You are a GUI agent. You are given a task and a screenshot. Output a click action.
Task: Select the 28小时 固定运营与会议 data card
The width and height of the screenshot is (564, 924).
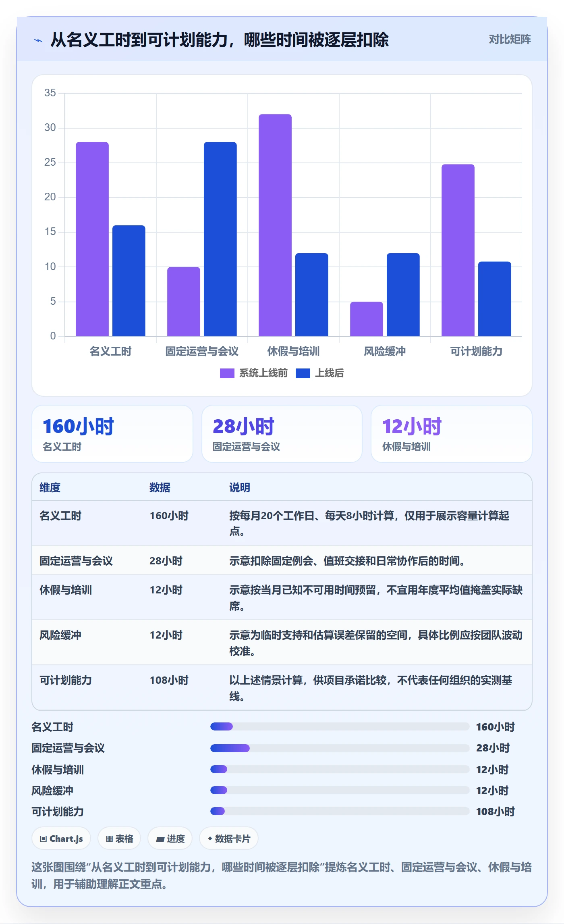point(282,434)
